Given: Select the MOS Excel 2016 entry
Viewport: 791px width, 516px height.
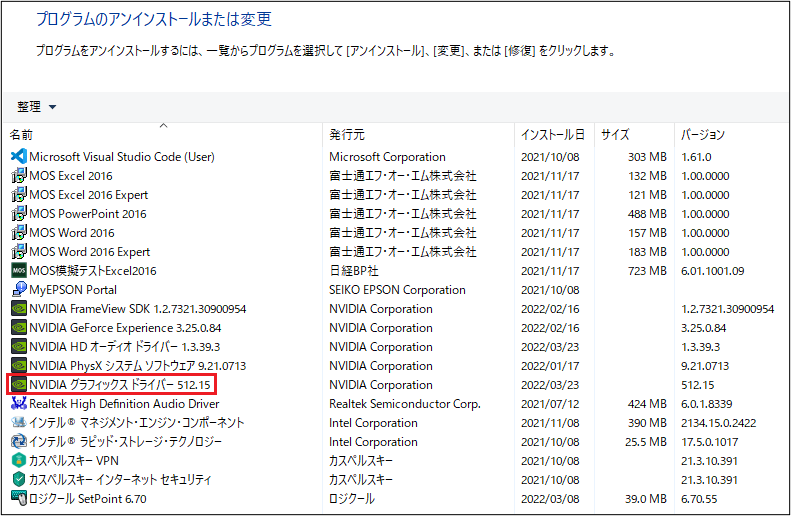Looking at the screenshot, I should coord(71,176).
